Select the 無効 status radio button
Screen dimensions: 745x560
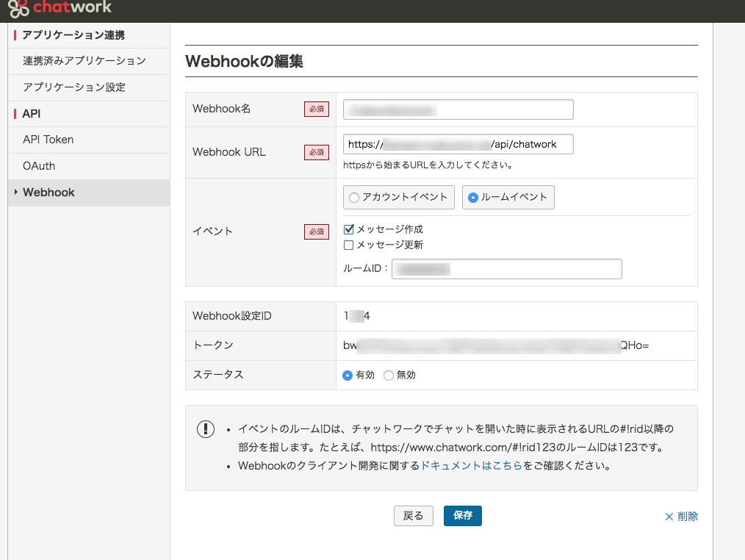[x=388, y=374]
